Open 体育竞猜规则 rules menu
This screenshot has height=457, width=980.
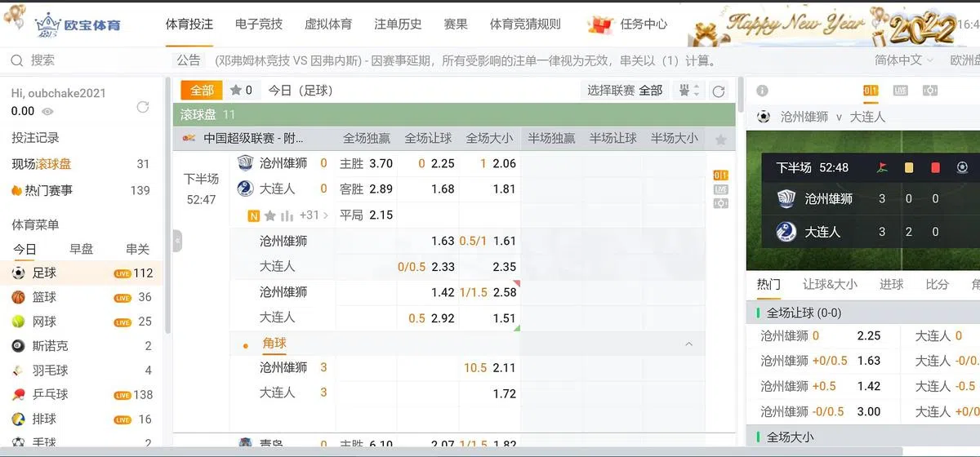(x=525, y=24)
